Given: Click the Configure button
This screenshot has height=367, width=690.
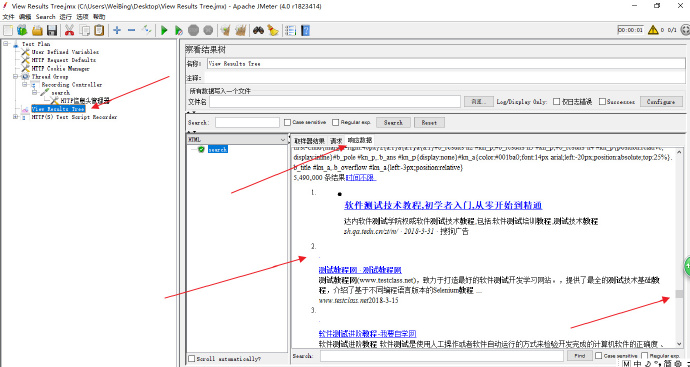Looking at the screenshot, I should pos(661,102).
